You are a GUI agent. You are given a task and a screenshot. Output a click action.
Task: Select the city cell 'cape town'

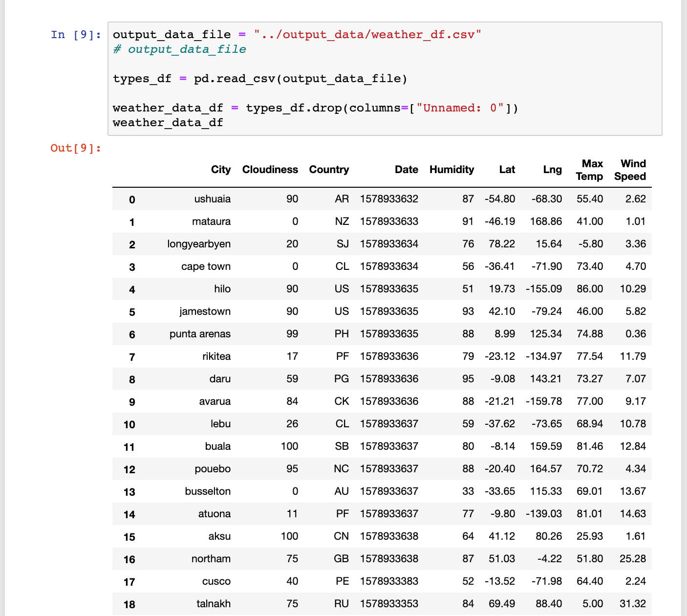206,266
